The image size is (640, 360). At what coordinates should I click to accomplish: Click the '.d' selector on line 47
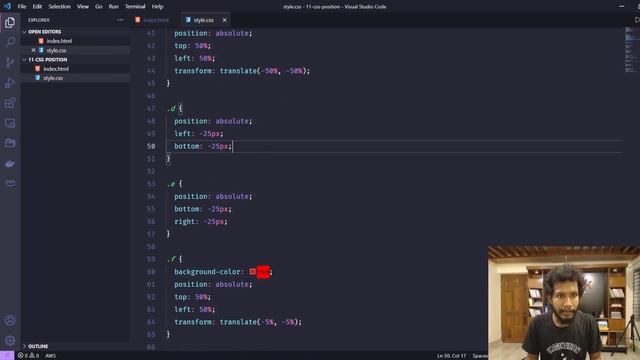pos(171,108)
